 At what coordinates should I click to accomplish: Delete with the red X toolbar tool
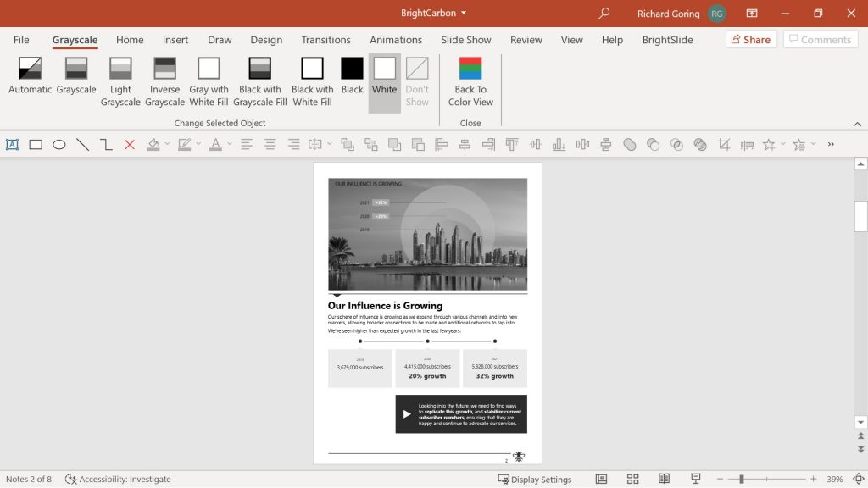[129, 144]
